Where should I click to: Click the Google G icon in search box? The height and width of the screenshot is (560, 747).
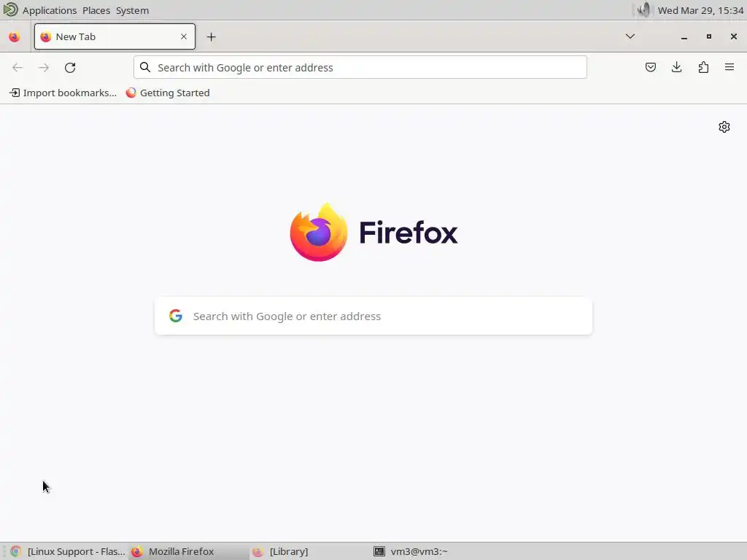coord(176,316)
